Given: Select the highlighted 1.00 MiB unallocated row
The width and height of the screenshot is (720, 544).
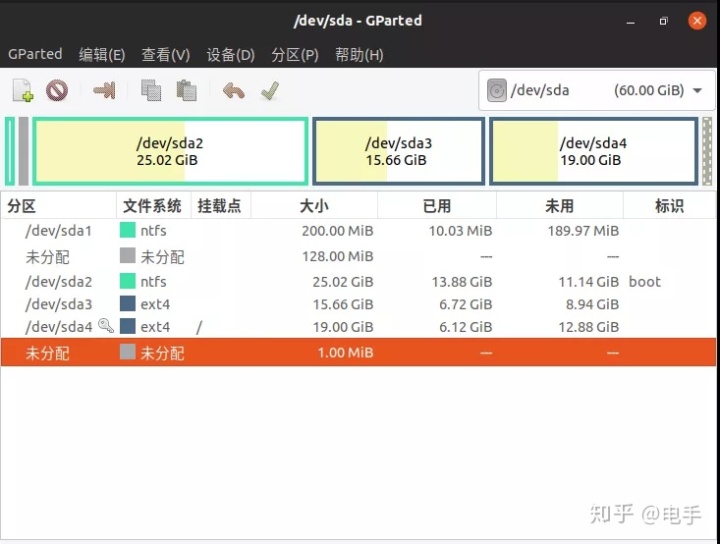Looking at the screenshot, I should tap(358, 353).
